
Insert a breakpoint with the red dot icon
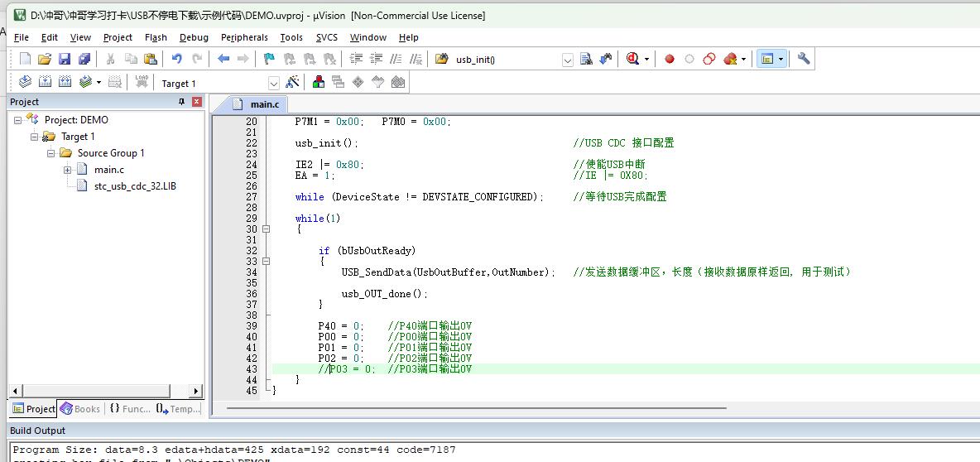(670, 59)
